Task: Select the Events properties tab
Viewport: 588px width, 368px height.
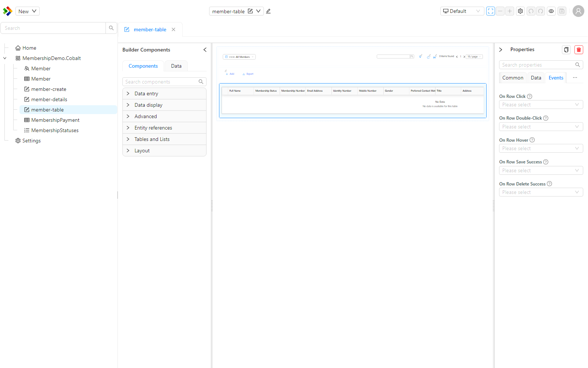Action: 556,78
